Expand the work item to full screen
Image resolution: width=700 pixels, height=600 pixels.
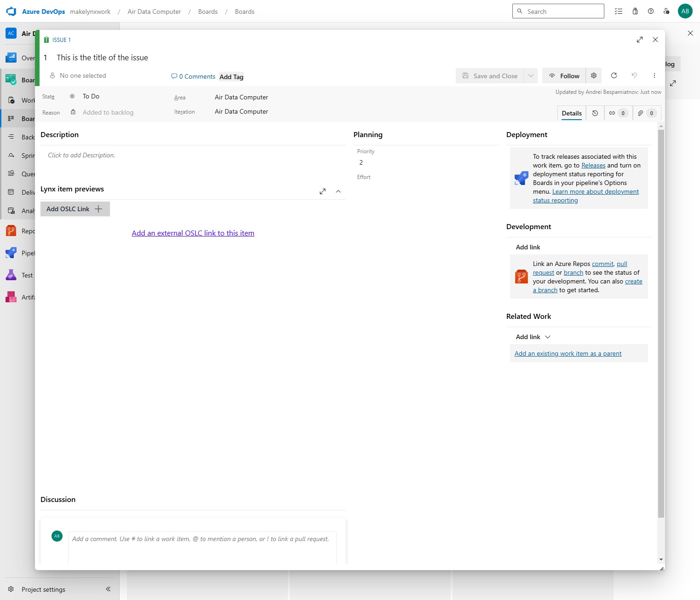point(639,40)
